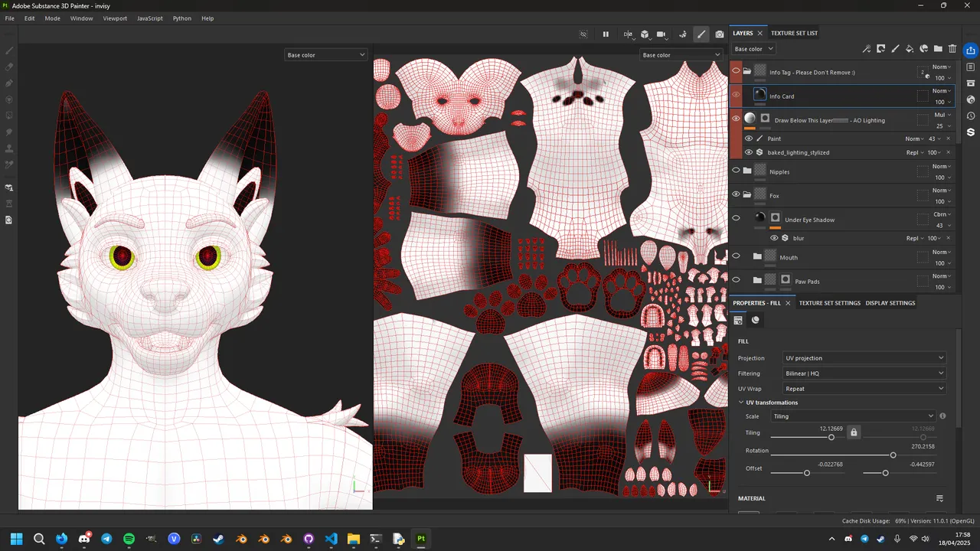Open the Viewport menu
980x551 pixels.
[115, 18]
